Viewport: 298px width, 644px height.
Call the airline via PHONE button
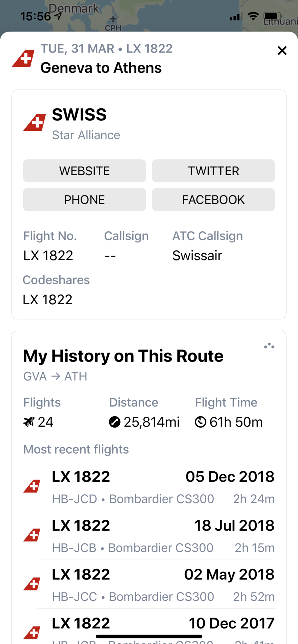point(84,200)
